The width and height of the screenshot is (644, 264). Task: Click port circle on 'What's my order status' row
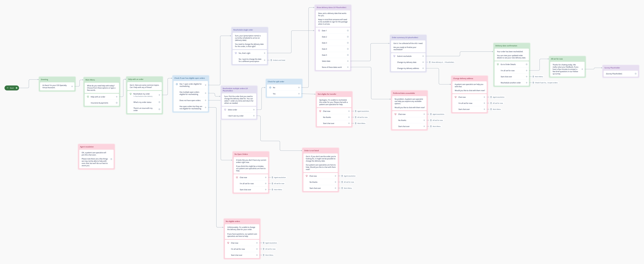(x=159, y=102)
